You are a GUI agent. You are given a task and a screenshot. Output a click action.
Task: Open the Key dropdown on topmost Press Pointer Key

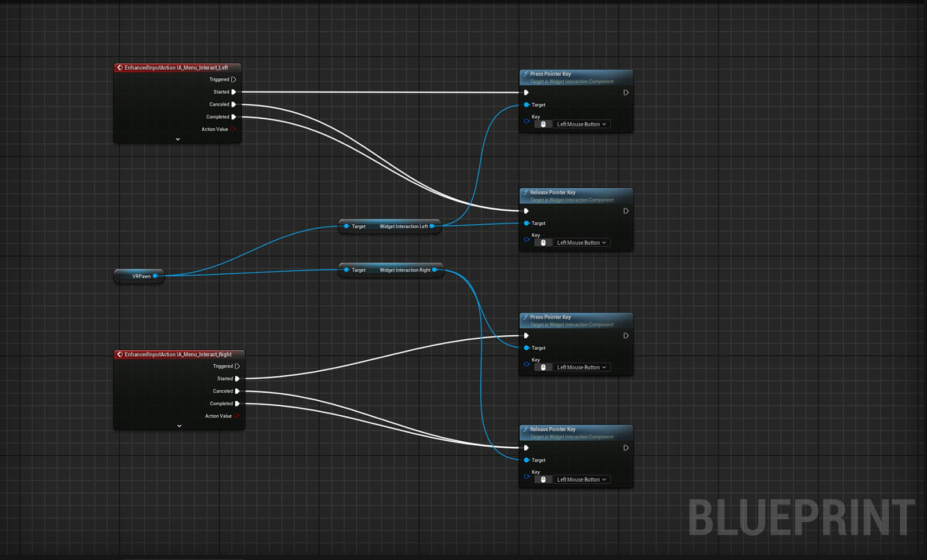click(581, 125)
